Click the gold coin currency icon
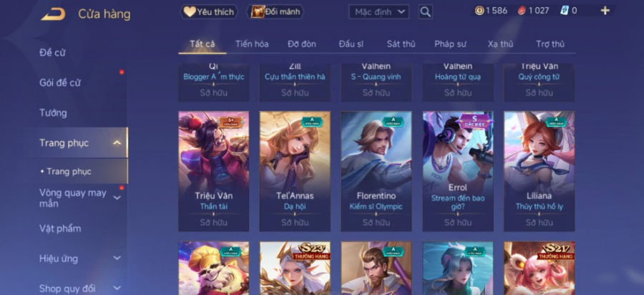The image size is (644, 295). pos(479,11)
